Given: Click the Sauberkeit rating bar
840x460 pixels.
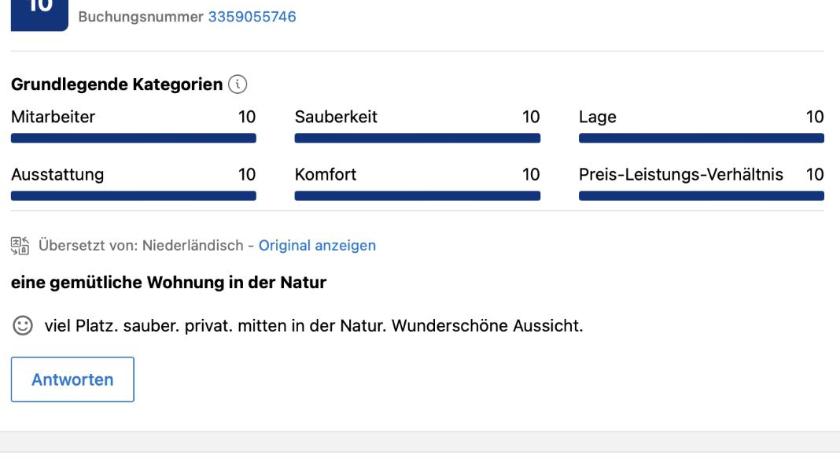Looking at the screenshot, I should [x=417, y=138].
